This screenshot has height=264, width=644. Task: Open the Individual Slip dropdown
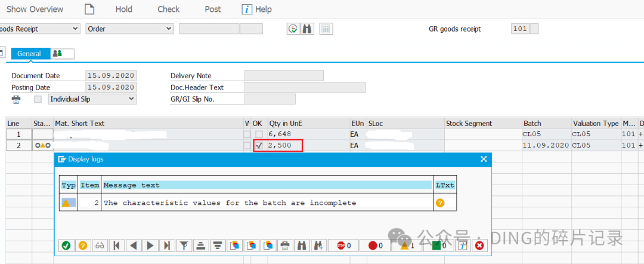click(x=92, y=99)
